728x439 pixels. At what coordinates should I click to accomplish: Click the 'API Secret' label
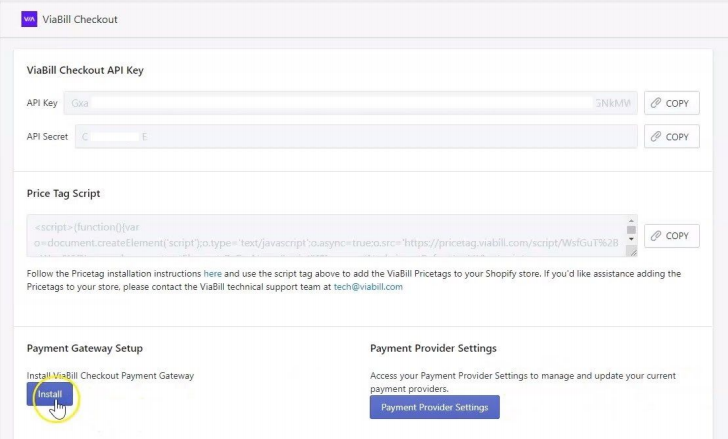[47, 136]
